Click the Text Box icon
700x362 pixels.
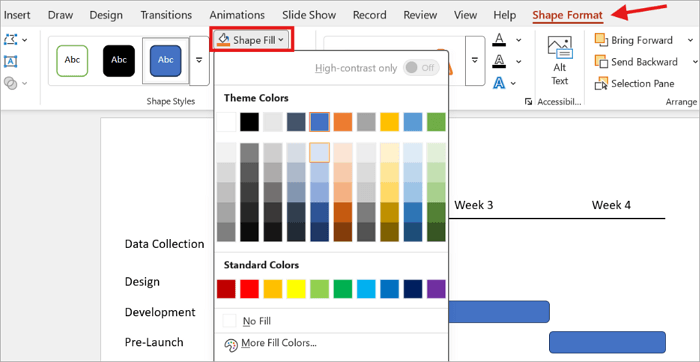point(10,61)
